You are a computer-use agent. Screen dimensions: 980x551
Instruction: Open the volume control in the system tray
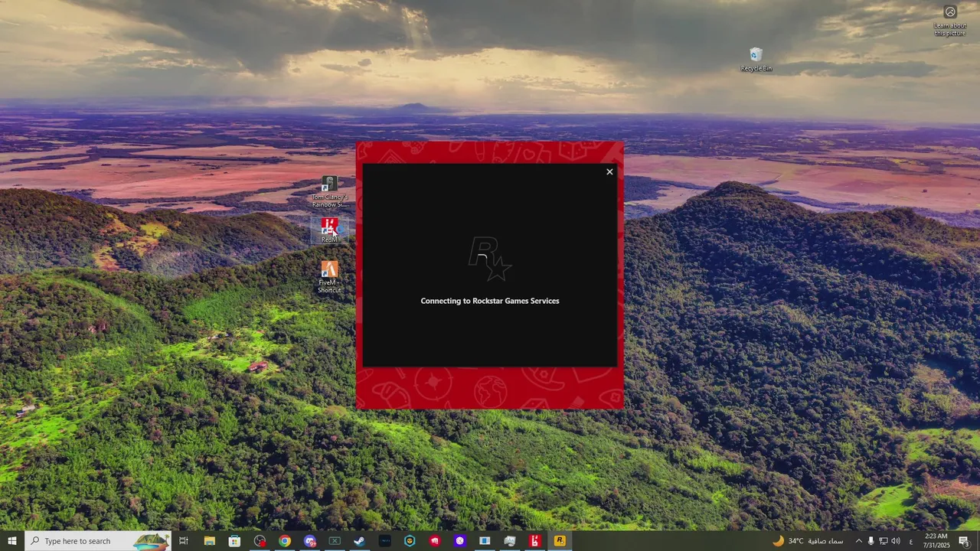[896, 541]
